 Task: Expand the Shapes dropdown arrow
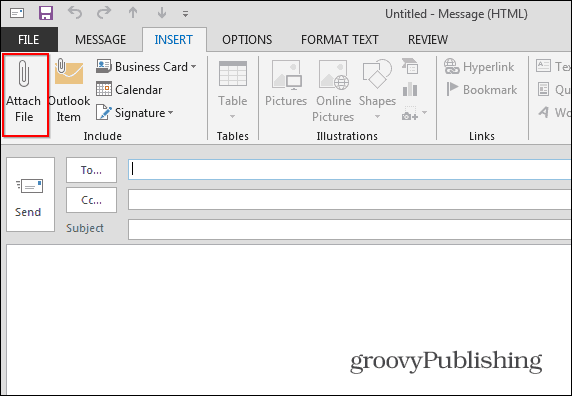377,117
